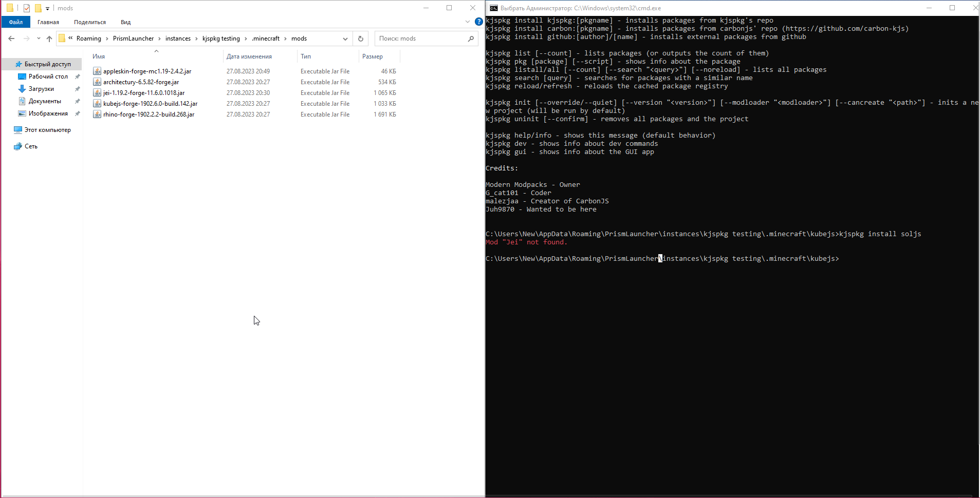Unpin Рабочий стол from quick access
980x498 pixels.
point(77,76)
